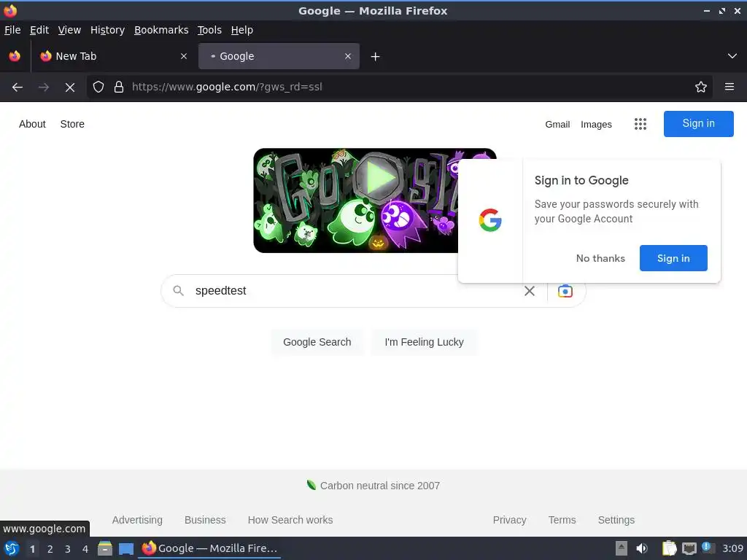Open the Store link
747x560 pixels.
pos(72,124)
